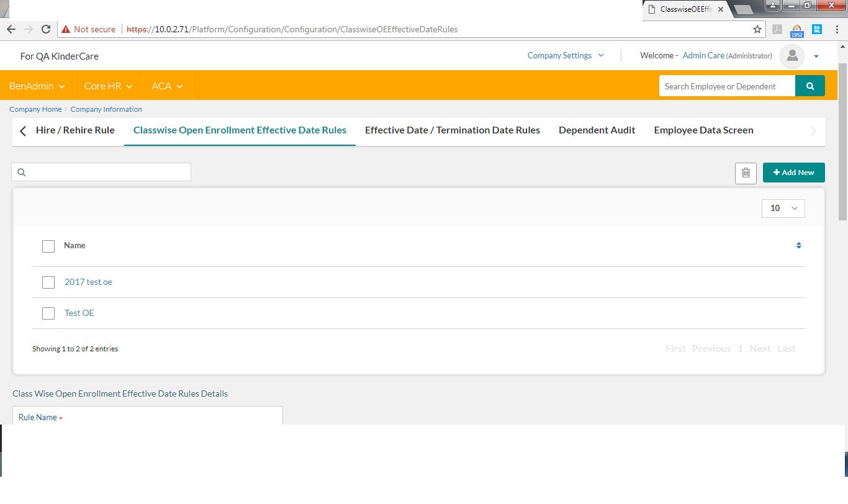Expand the Company Settings dropdown
This screenshot has height=504, width=848.
coord(565,55)
